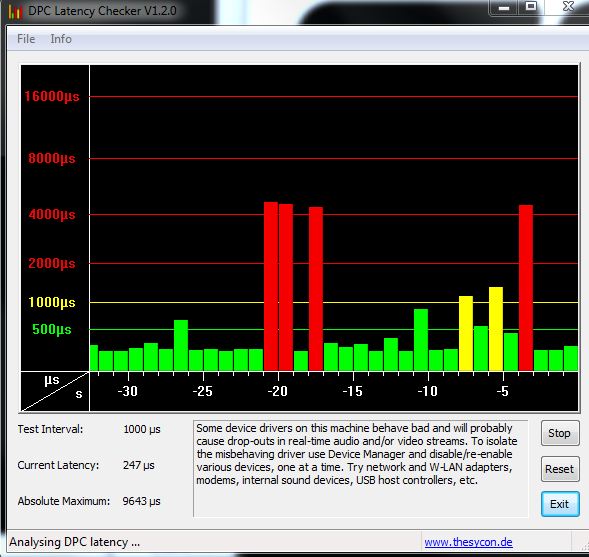Click the Stop button
The width and height of the screenshot is (589, 557).
pyautogui.click(x=560, y=433)
